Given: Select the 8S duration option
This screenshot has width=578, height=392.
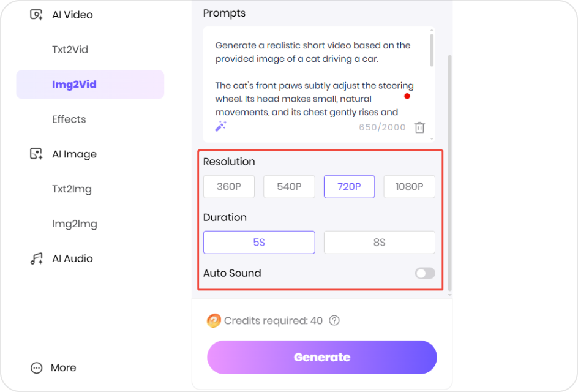Looking at the screenshot, I should click(379, 242).
